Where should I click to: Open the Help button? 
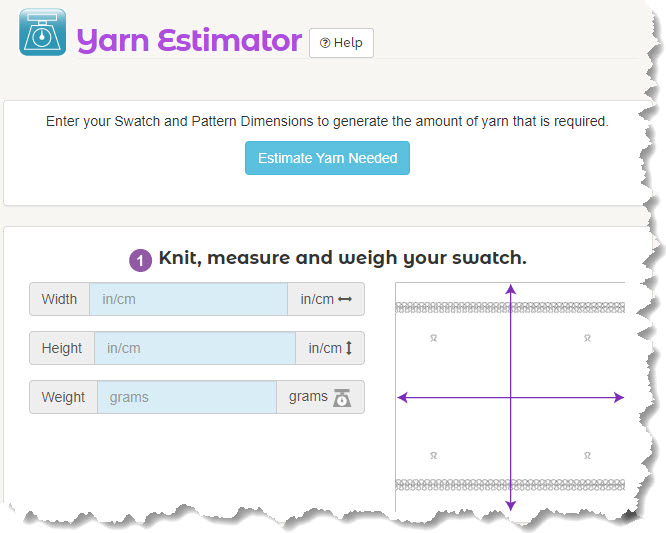click(341, 43)
